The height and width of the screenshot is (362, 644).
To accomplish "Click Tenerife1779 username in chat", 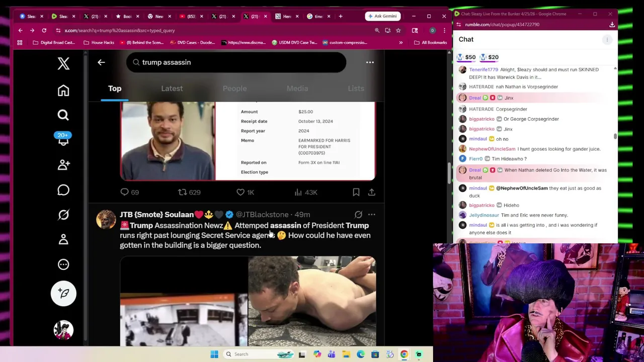I will (484, 69).
